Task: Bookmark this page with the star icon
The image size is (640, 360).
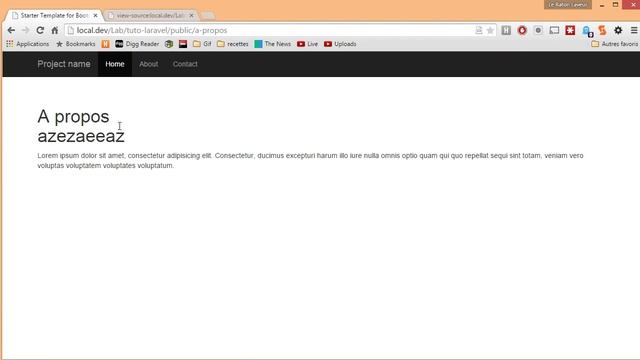Action: coord(490,30)
